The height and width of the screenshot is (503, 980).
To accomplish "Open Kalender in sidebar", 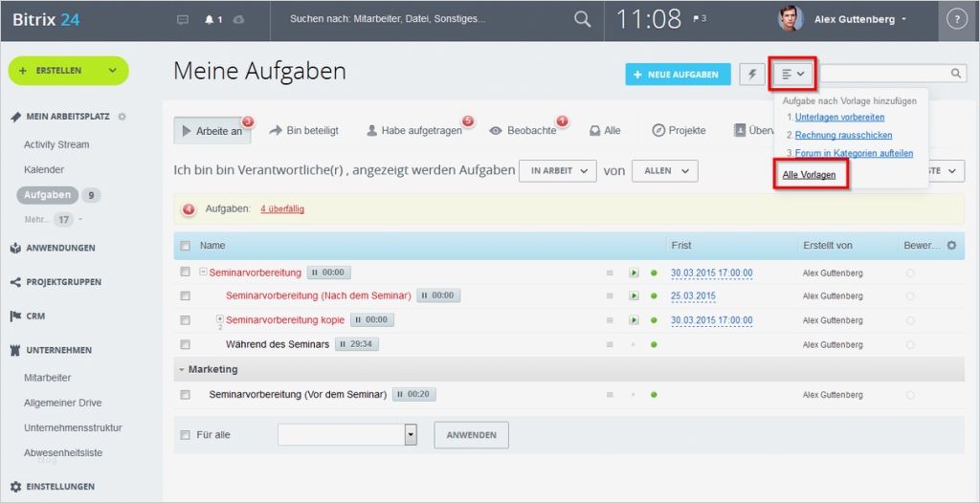I will pos(44,169).
